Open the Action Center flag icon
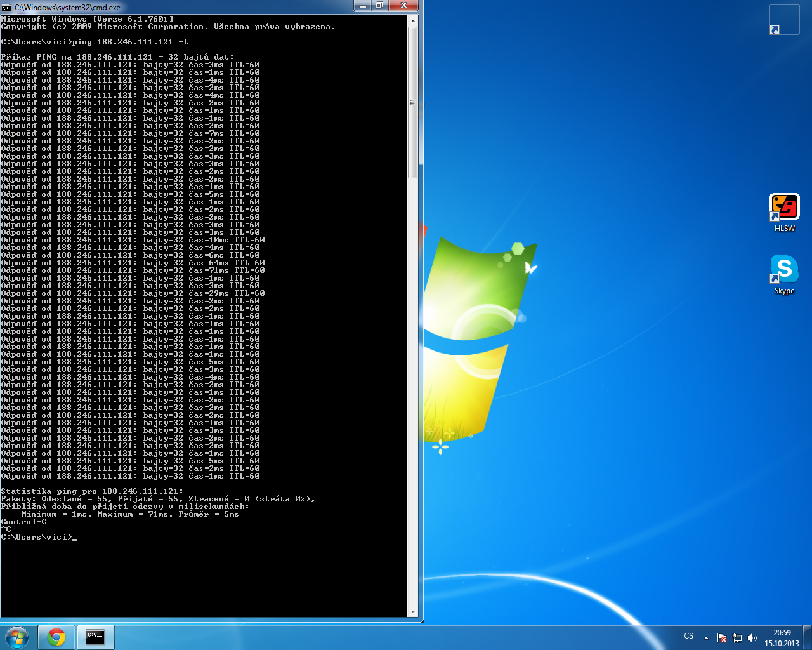812x650 pixels. 722,638
